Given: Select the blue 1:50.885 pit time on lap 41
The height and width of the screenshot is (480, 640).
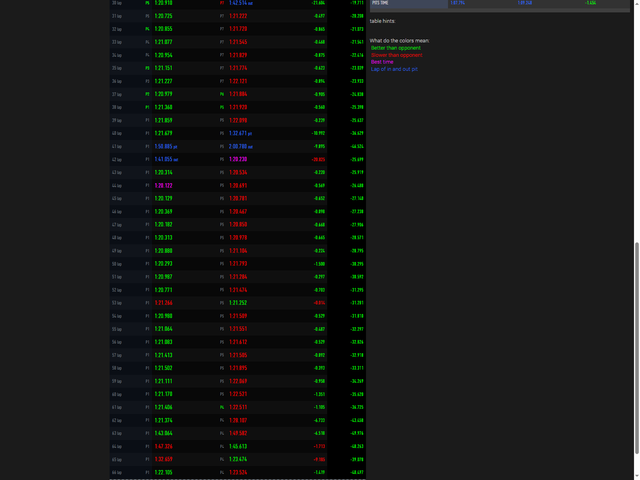Looking at the screenshot, I should click(166, 146).
